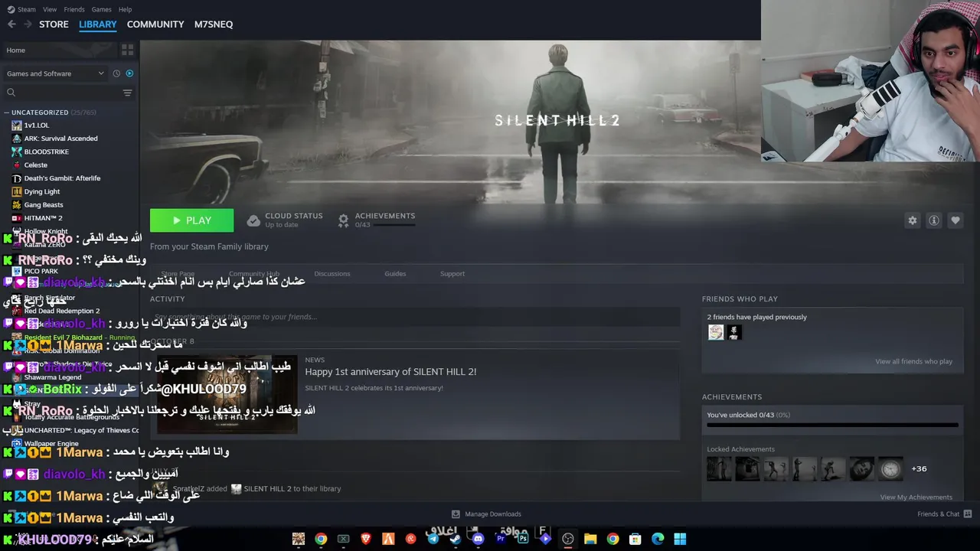Screen dimensions: 980x551
Task: Click the clock locked achievement thumbnail
Action: (890, 468)
